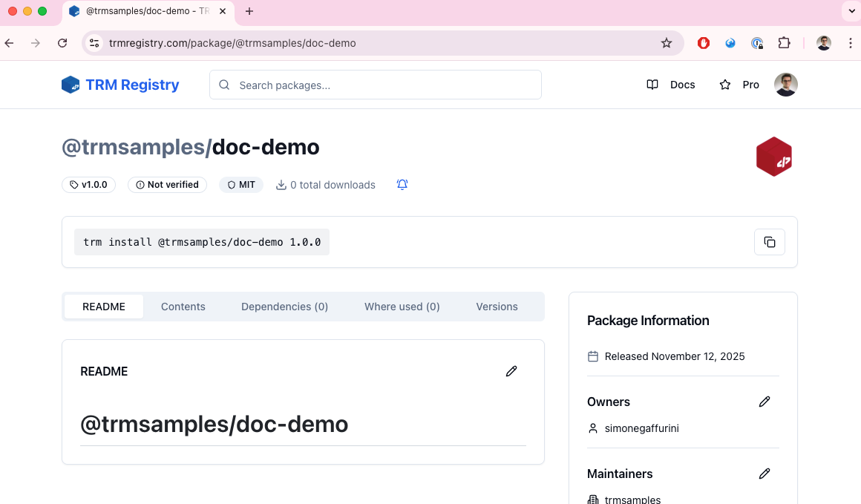Viewport: 861px width, 504px height.
Task: Open the Where used (0) tab
Action: 402,307
